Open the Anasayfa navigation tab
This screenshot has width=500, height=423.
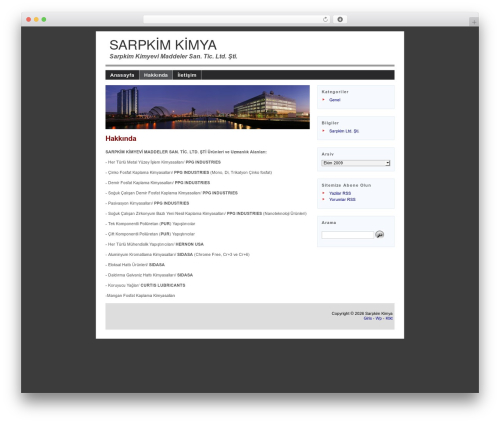[122, 75]
